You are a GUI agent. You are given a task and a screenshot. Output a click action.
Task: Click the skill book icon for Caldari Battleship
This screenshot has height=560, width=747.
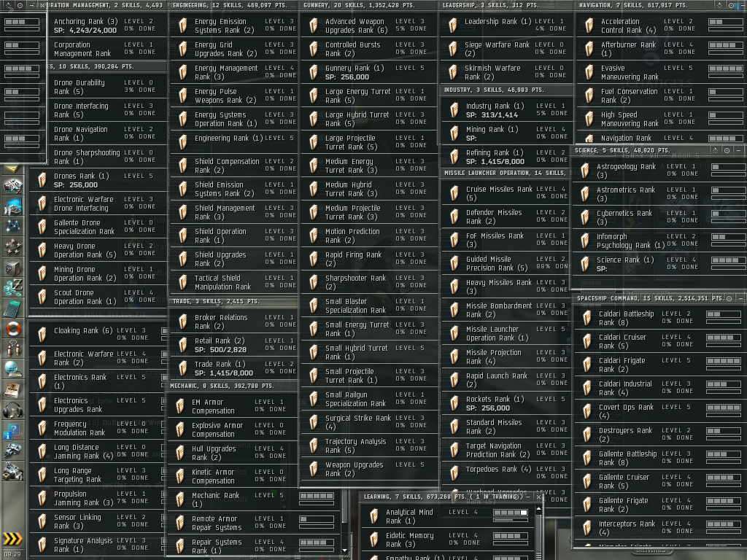click(x=587, y=318)
